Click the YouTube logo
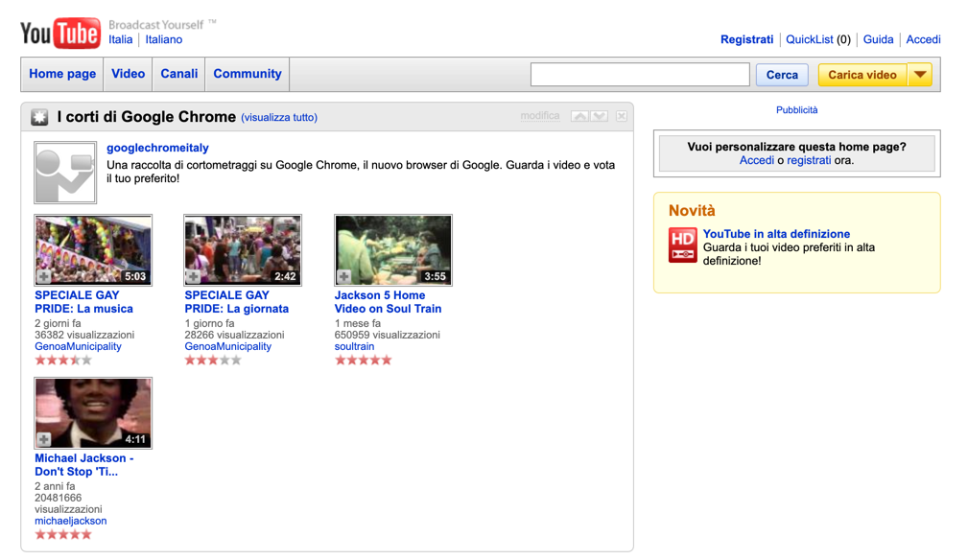 tap(59, 34)
